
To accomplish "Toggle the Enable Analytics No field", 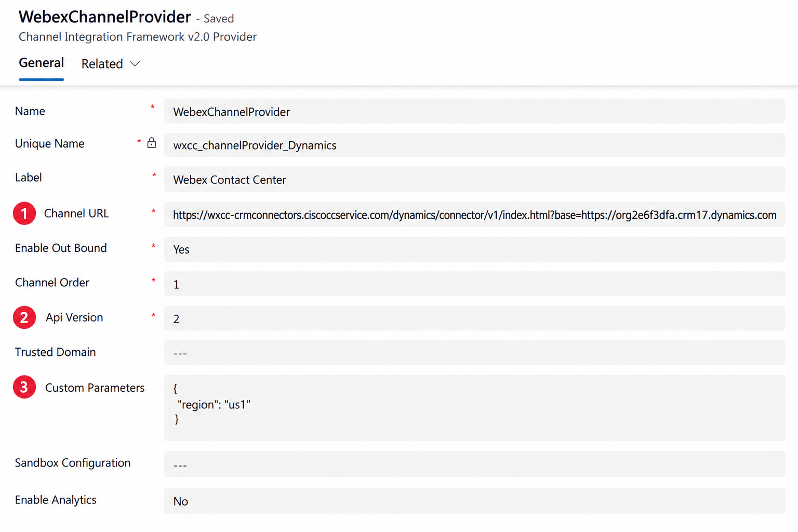I will [474, 501].
